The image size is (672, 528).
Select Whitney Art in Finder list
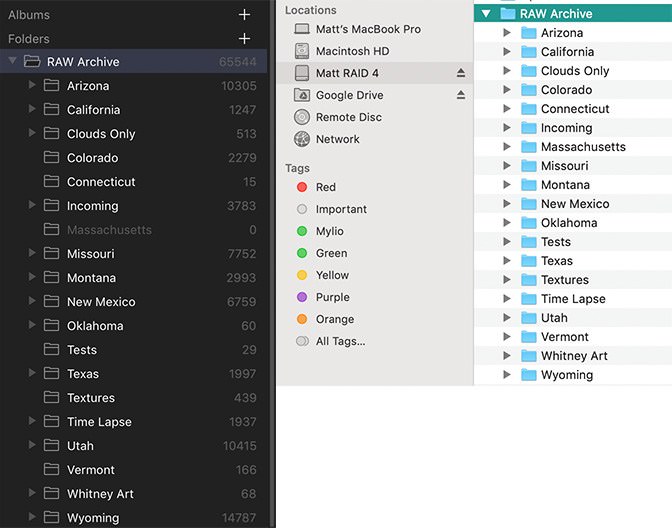573,356
